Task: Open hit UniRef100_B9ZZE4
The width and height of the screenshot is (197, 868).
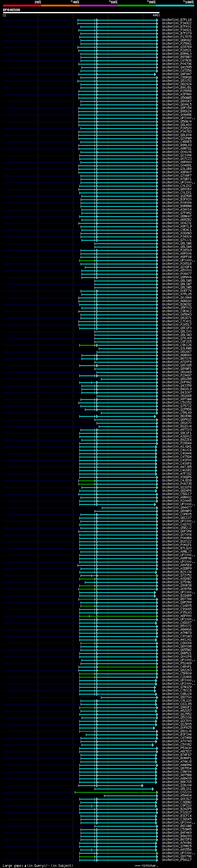Action: coord(176,440)
